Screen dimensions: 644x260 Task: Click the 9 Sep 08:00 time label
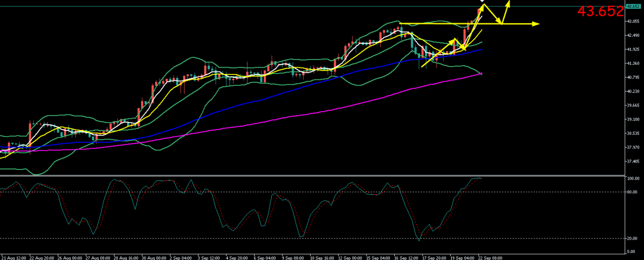tap(294, 257)
